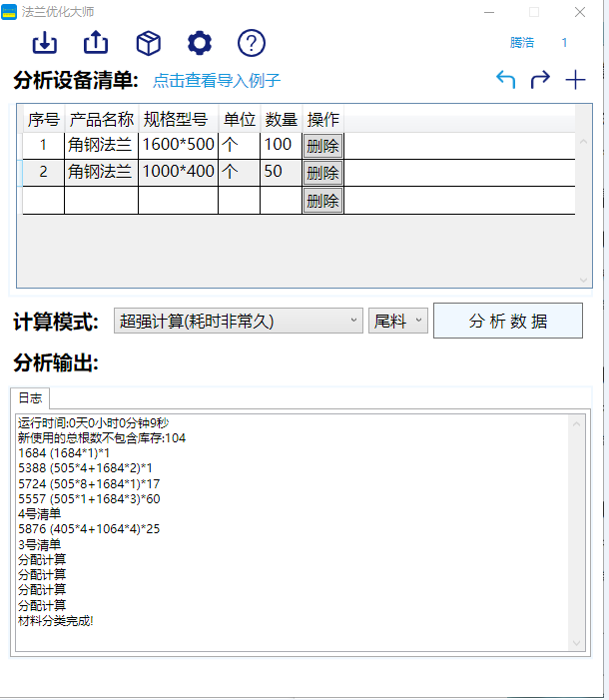Open the 超强计算 calculation mode dropdown
609x700 pixels.
coord(239,321)
